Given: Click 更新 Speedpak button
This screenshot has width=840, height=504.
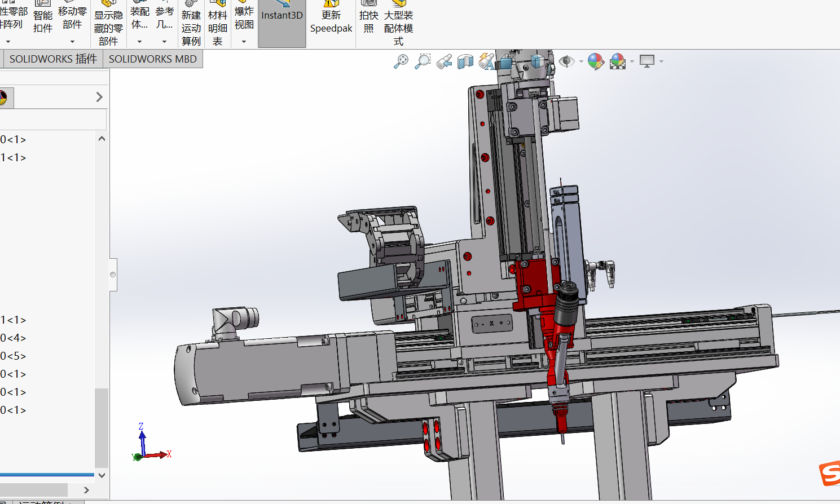Looking at the screenshot, I should coord(331,18).
